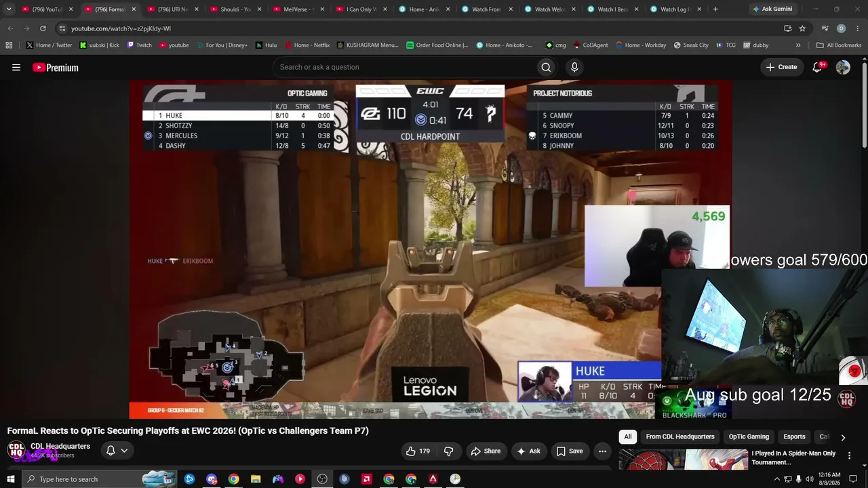Open the Chrome three-dot menu

(857, 28)
